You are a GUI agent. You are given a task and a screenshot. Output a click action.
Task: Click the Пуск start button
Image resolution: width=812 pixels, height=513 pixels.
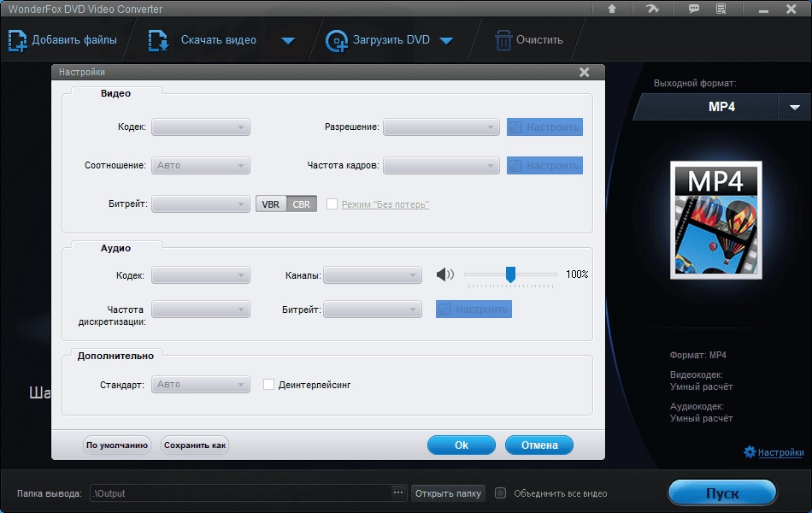[x=722, y=492]
